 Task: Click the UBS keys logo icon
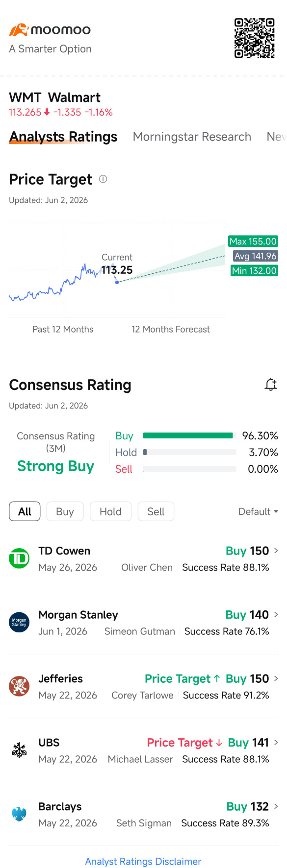[x=19, y=750]
